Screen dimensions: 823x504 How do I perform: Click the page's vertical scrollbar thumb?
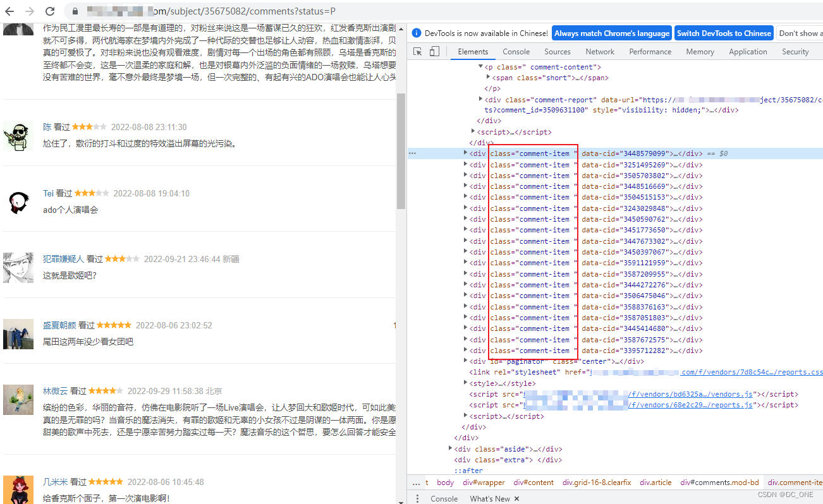(401, 150)
